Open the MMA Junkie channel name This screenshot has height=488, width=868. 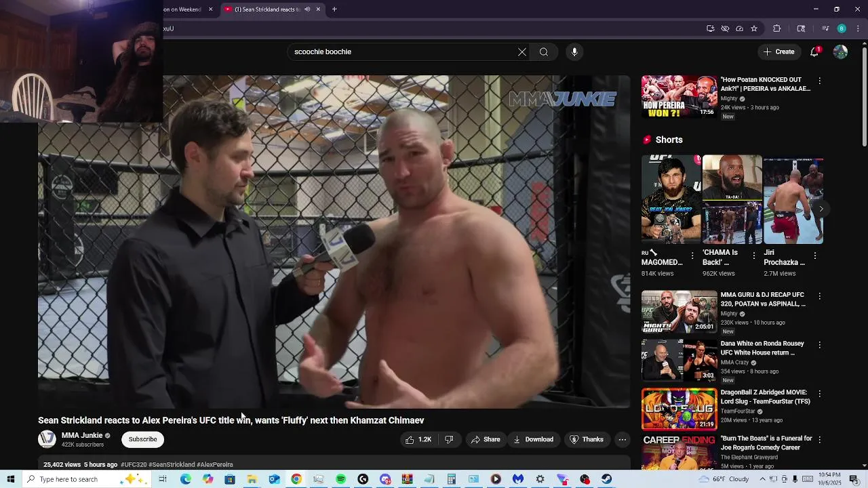82,436
